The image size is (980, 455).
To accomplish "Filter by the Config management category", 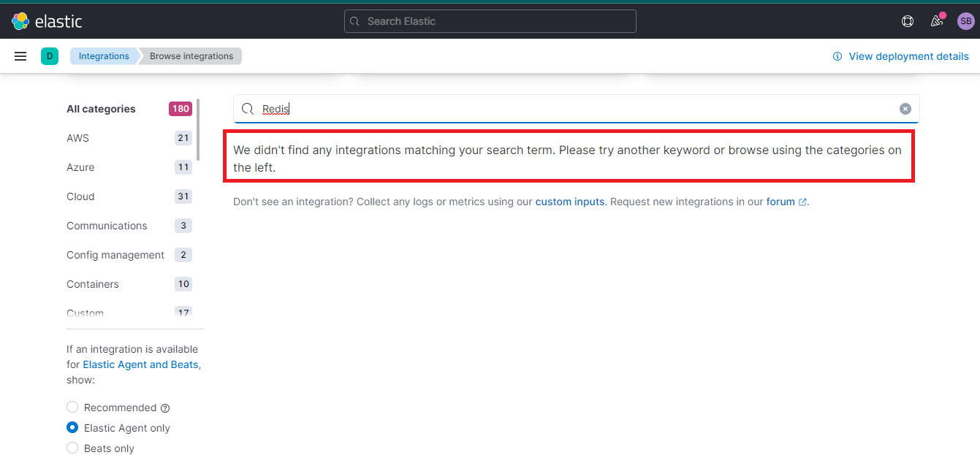I will 115,255.
